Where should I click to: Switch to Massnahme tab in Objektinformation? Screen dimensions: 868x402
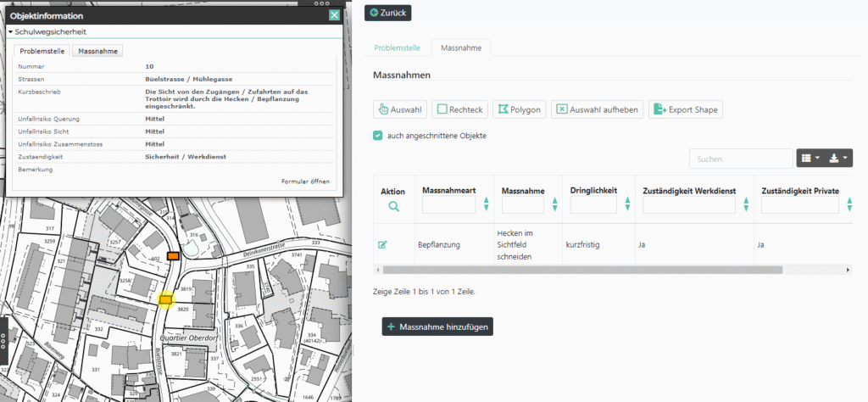click(97, 51)
